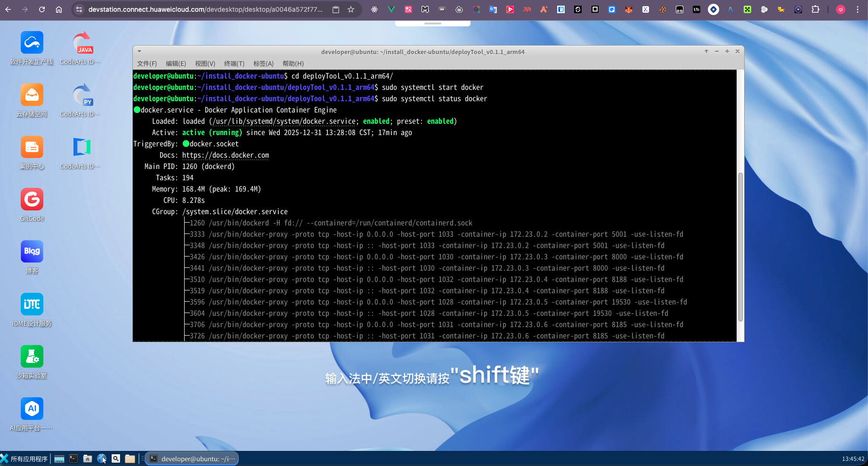Open Chrome's three-dot browser menu

click(x=858, y=9)
